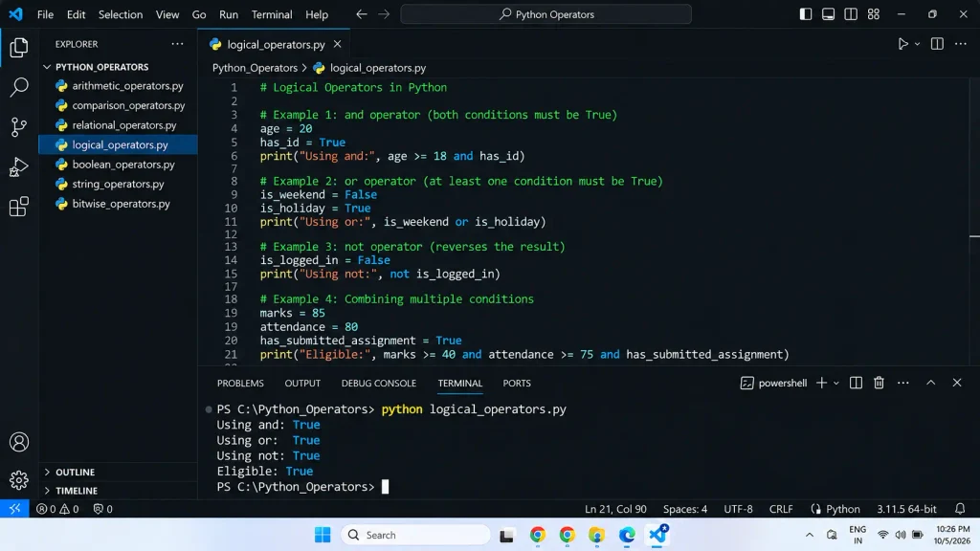Open the Go menu

(x=199, y=14)
